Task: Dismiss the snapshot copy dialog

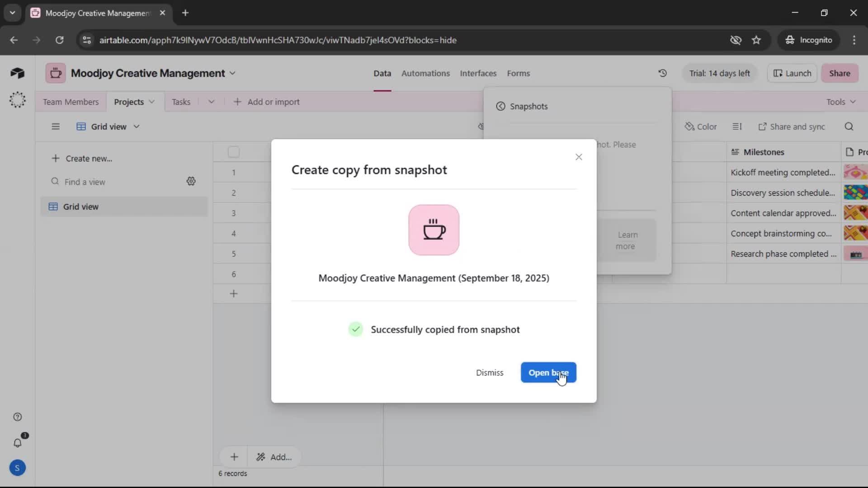Action: [490, 372]
